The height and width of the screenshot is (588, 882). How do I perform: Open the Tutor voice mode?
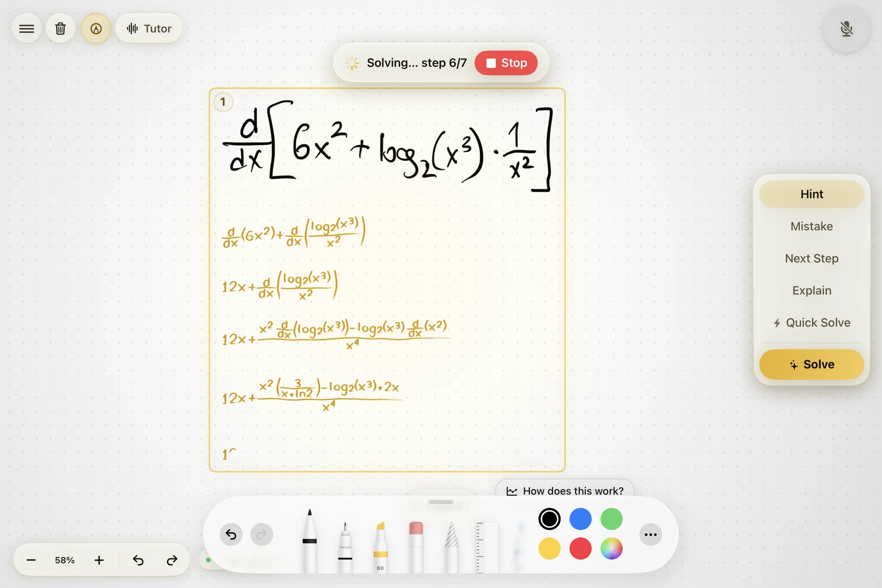coord(149,29)
